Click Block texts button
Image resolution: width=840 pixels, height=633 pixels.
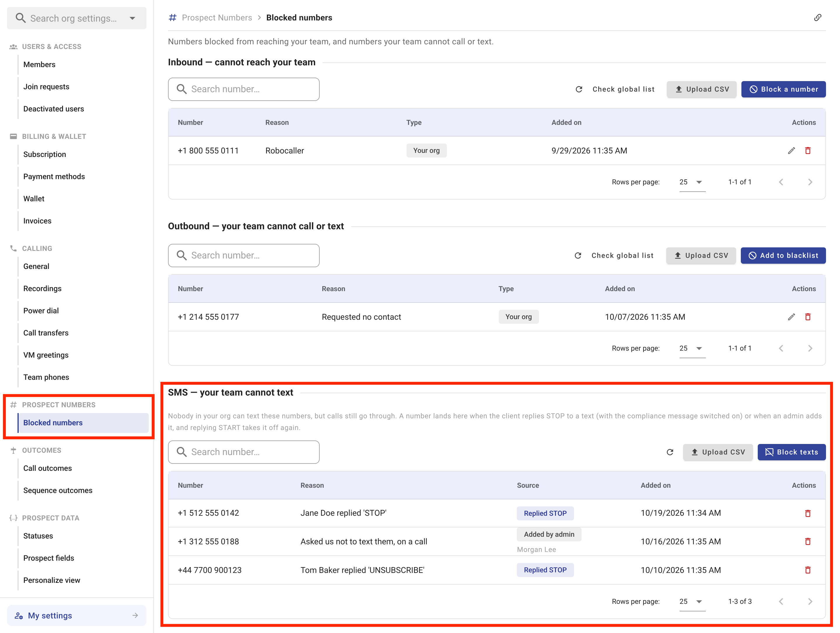pos(791,452)
